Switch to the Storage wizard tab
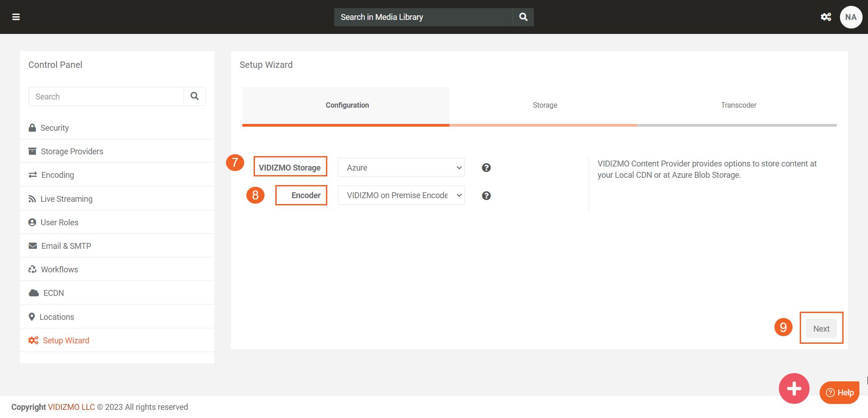 coord(545,105)
